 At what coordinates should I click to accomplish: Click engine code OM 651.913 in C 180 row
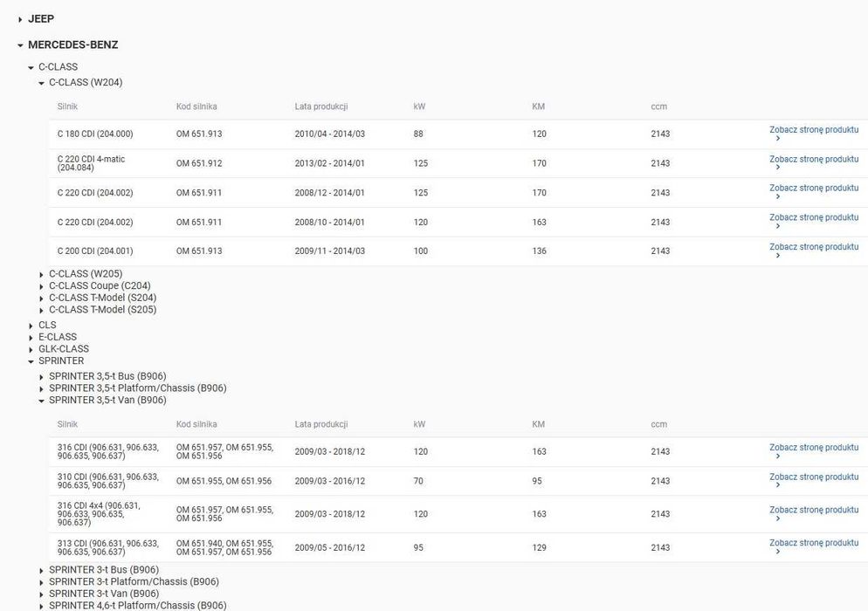pyautogui.click(x=199, y=134)
